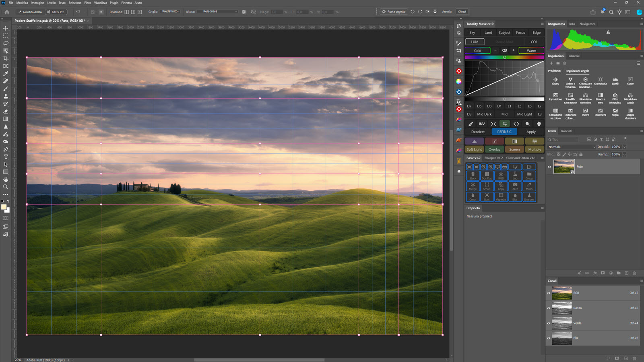Open the Altera Personale dropdown

(217, 12)
